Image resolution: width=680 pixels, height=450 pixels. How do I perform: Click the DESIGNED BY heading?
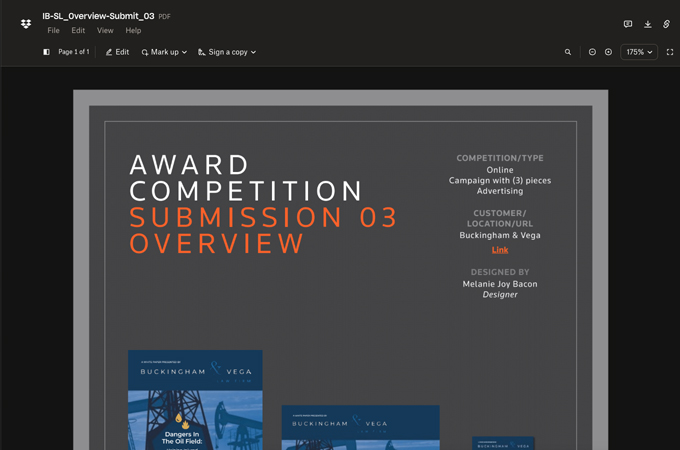coord(500,272)
